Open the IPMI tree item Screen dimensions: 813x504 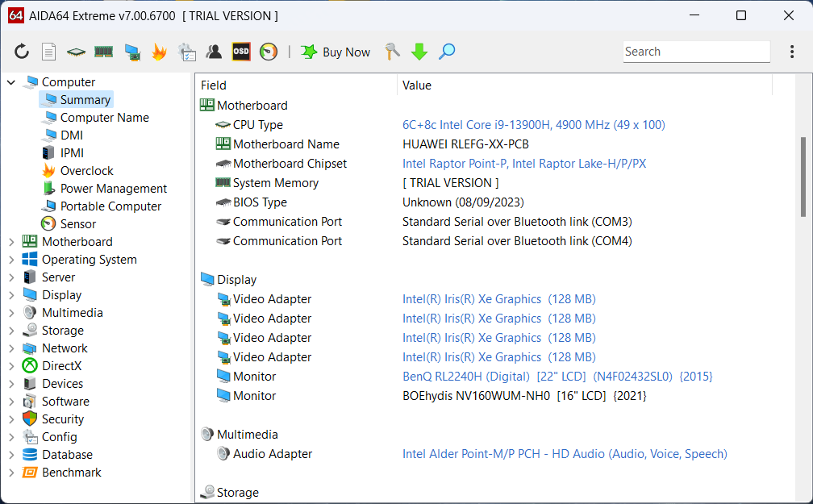pyautogui.click(x=72, y=153)
